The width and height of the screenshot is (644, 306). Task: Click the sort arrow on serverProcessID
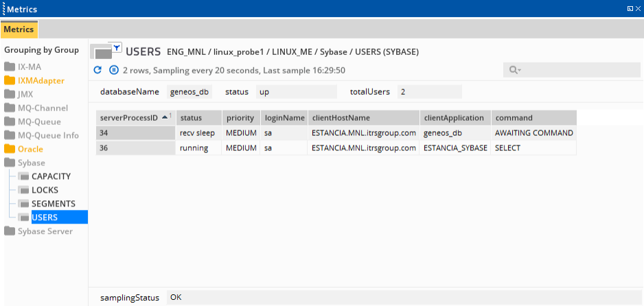pos(165,117)
